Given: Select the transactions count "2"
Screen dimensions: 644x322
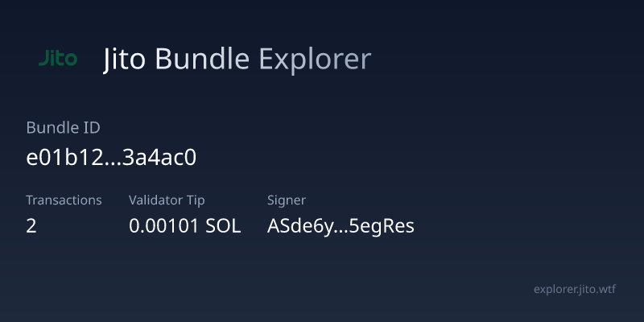Looking at the screenshot, I should coord(31,226).
